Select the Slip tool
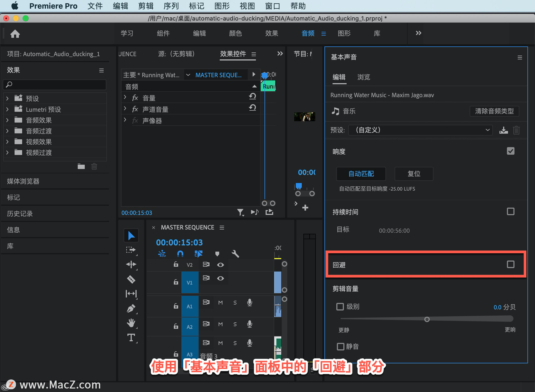The image size is (535, 392). 131,294
